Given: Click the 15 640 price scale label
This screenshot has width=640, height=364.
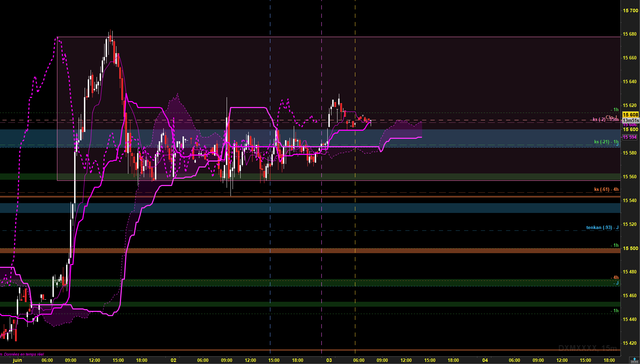Looking at the screenshot, I should (x=630, y=81).
